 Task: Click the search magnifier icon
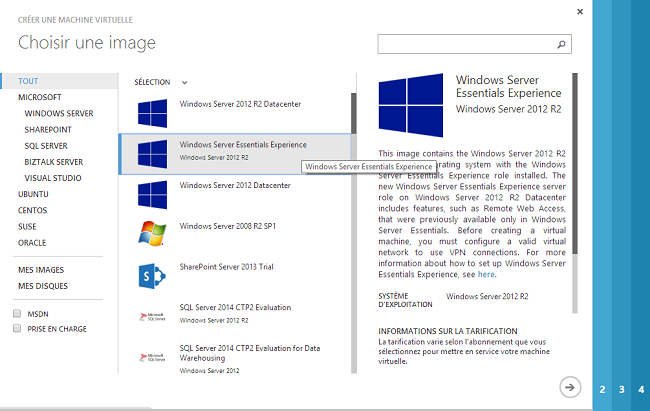pos(561,44)
